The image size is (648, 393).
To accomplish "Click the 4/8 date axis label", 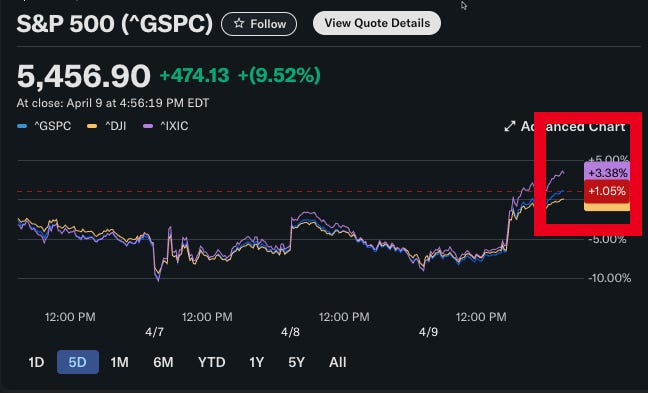I will [x=291, y=332].
